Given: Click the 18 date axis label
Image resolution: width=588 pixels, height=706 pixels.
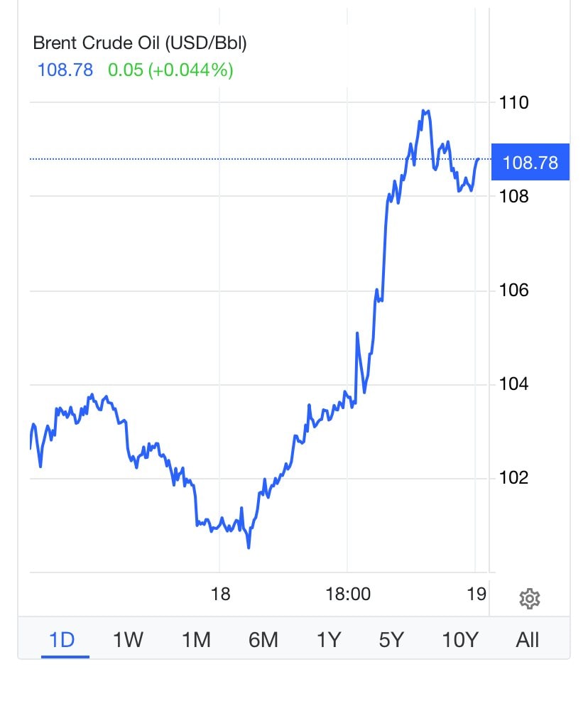Looking at the screenshot, I should (x=221, y=594).
